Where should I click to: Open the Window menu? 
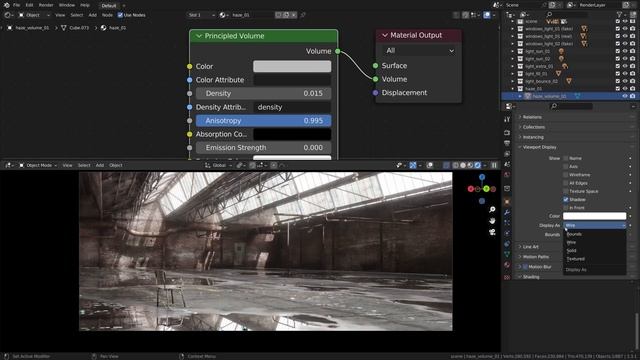tap(67, 5)
